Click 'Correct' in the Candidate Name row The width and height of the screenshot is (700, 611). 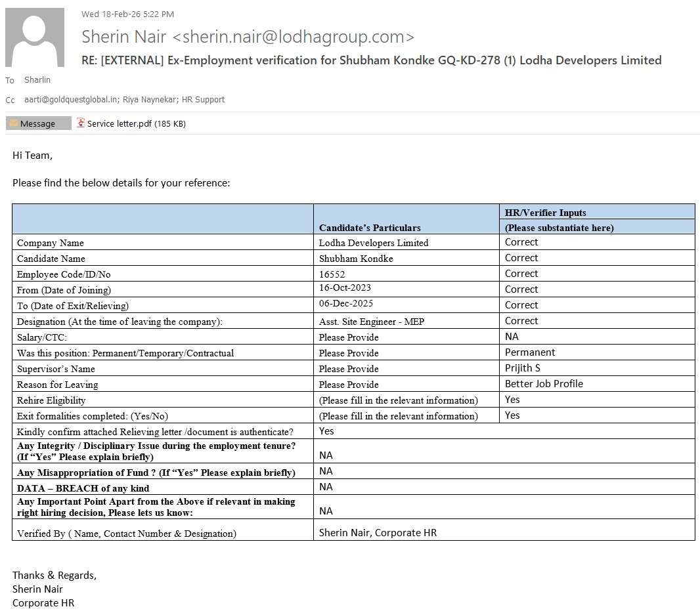(521, 257)
